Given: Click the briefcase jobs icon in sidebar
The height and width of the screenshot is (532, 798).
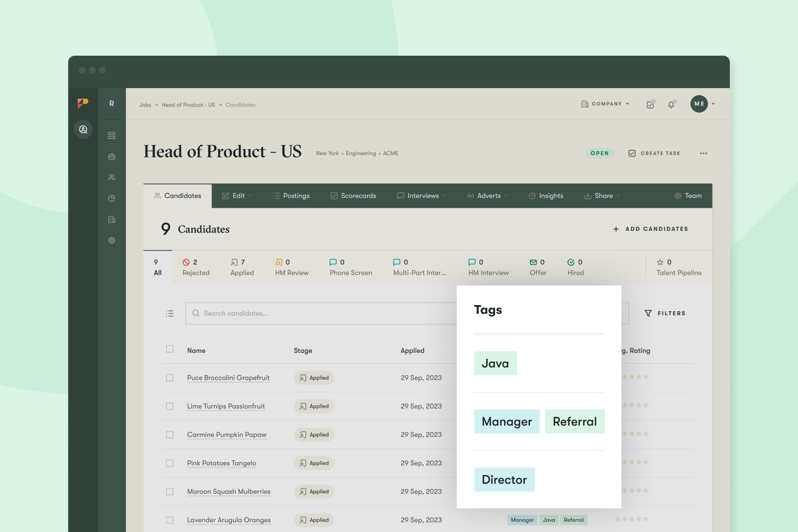Looking at the screenshot, I should click(111, 157).
